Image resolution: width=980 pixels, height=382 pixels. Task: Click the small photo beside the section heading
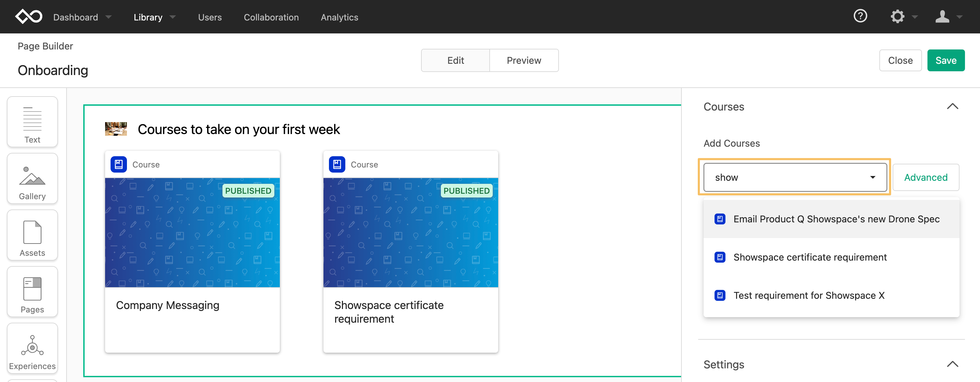[x=116, y=129]
